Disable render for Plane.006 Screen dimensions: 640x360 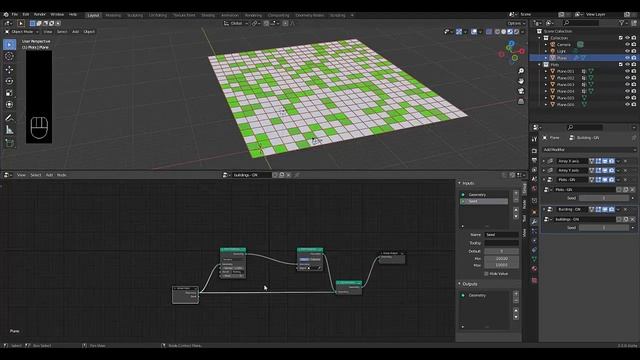(x=634, y=104)
